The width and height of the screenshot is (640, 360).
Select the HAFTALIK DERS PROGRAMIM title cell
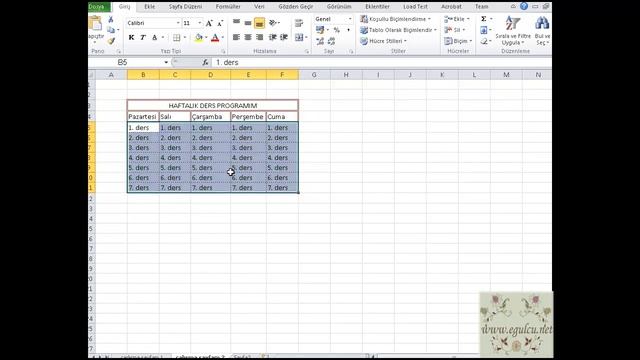point(213,106)
